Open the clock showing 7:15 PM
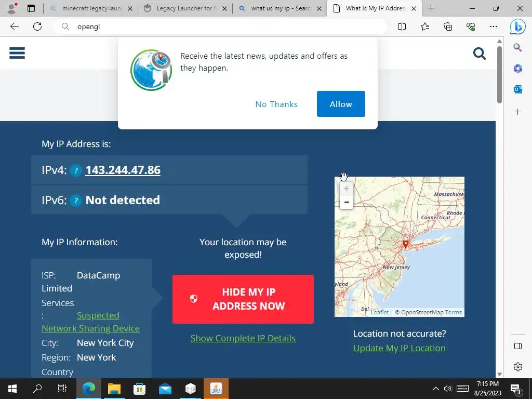 [487, 389]
